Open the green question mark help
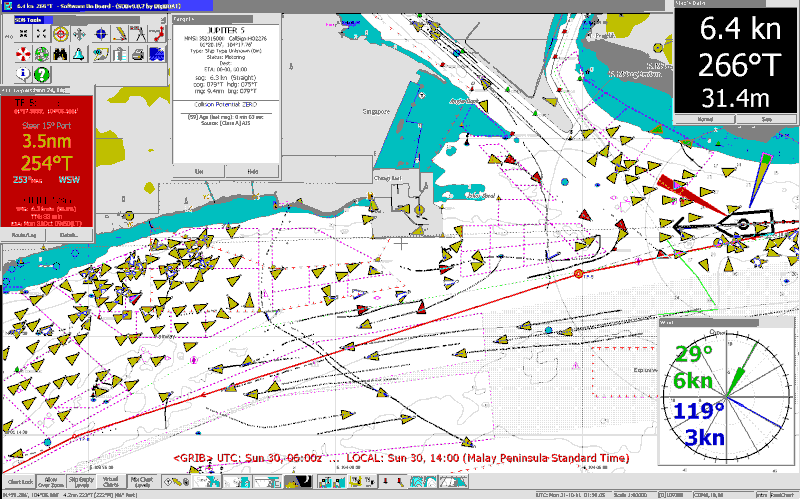800x499 pixels. point(42,75)
